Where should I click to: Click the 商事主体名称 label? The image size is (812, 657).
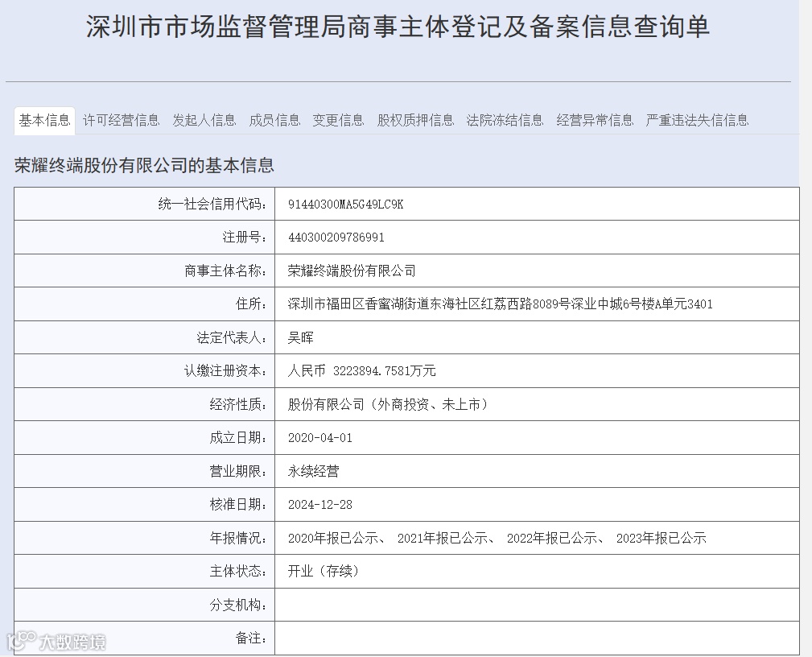[226, 271]
